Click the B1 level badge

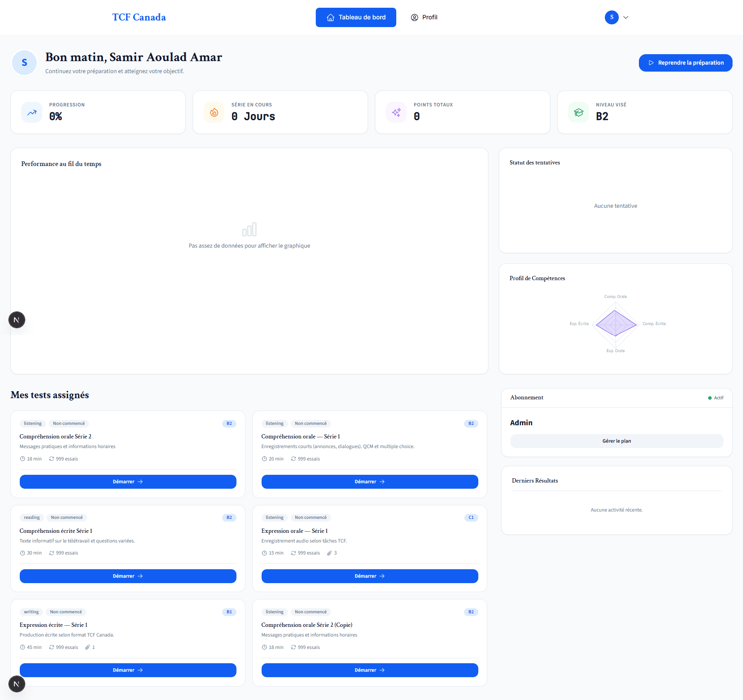229,612
